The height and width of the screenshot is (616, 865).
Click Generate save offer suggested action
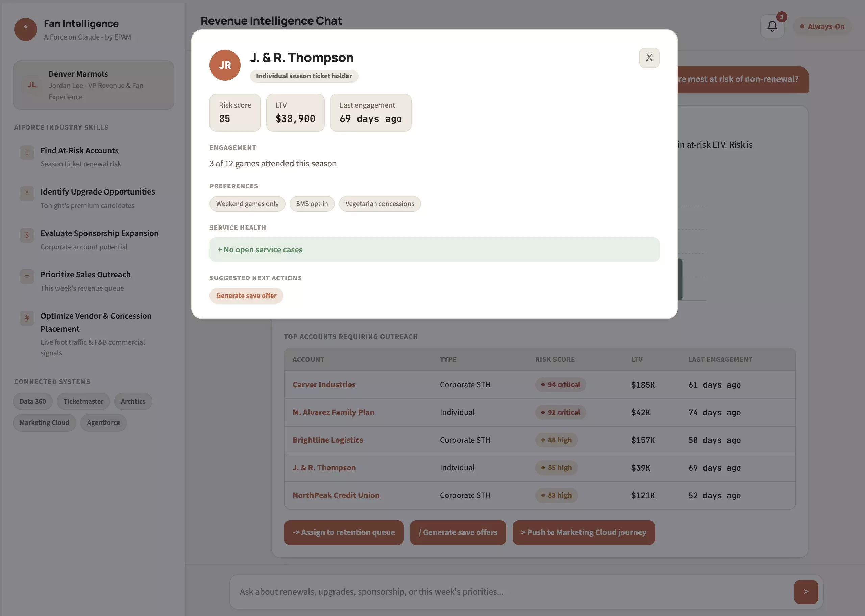pos(246,296)
